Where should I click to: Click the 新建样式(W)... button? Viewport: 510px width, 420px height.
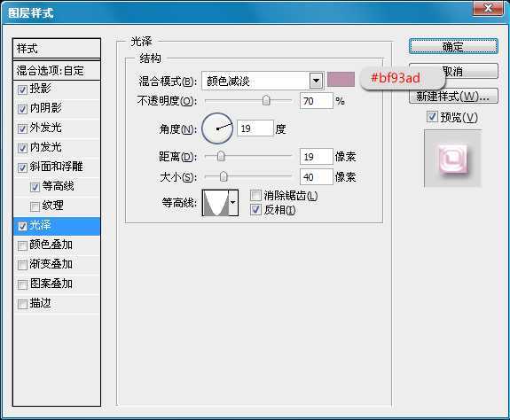pos(453,96)
